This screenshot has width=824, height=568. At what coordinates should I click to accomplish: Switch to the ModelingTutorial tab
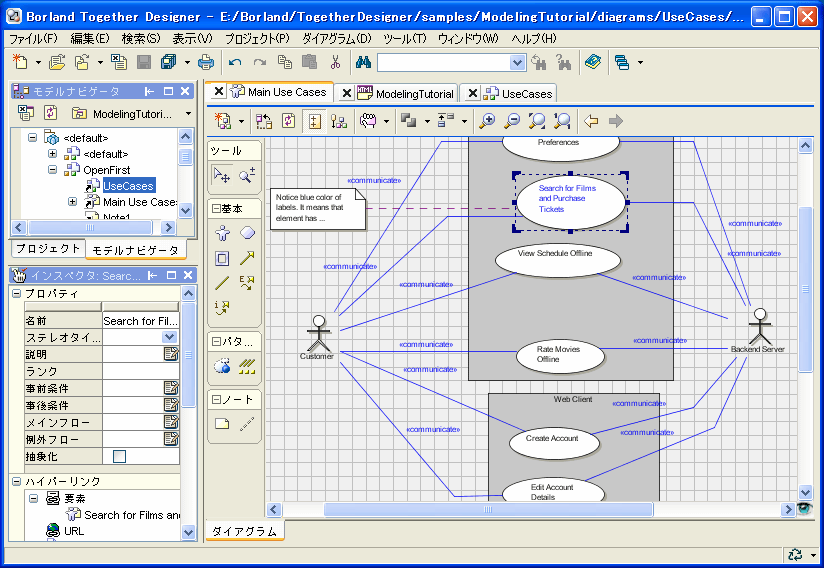(415, 94)
